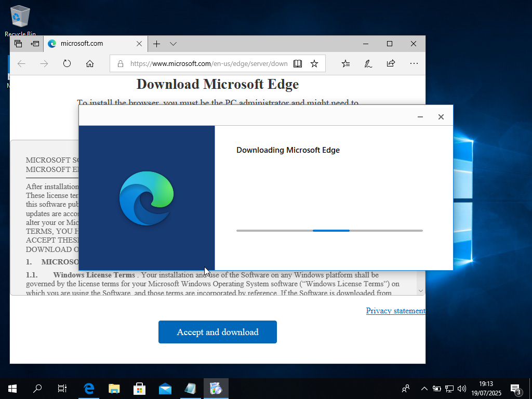Open the More options menu
This screenshot has width=532, height=399.
414,63
